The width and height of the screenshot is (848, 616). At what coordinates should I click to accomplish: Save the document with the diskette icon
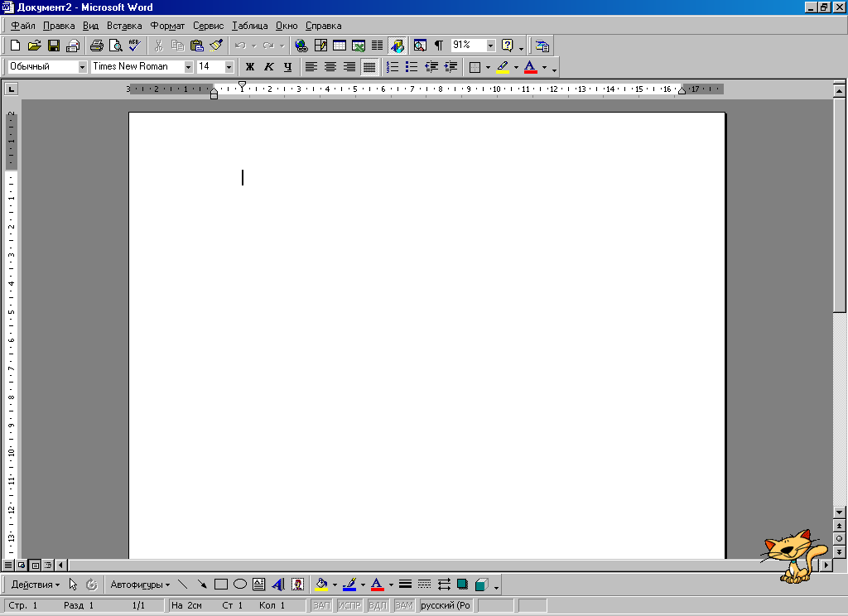coord(54,46)
